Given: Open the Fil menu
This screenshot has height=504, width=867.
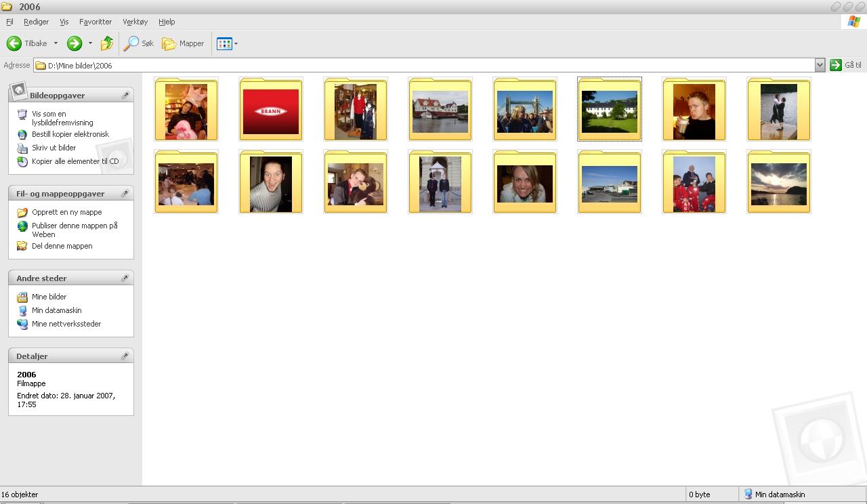Looking at the screenshot, I should coord(9,22).
